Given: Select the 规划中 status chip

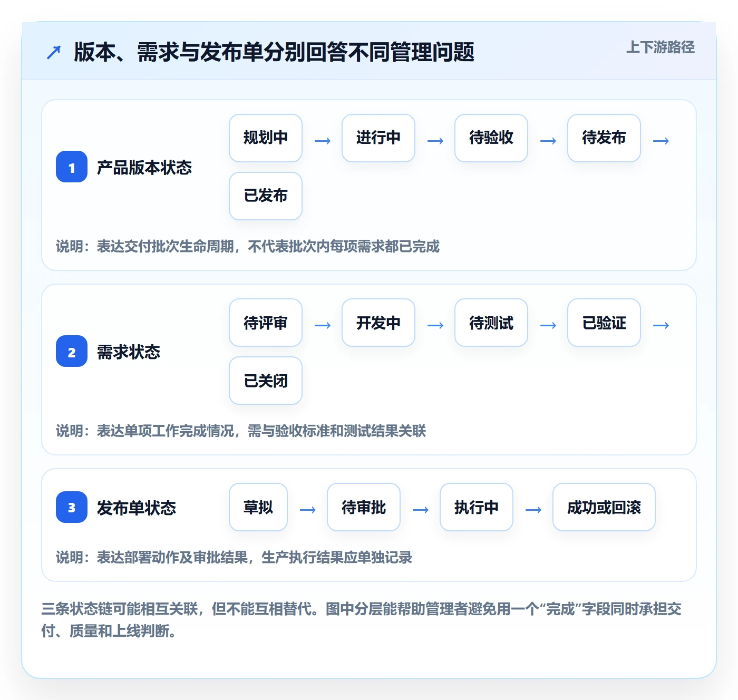Looking at the screenshot, I should pos(266,138).
